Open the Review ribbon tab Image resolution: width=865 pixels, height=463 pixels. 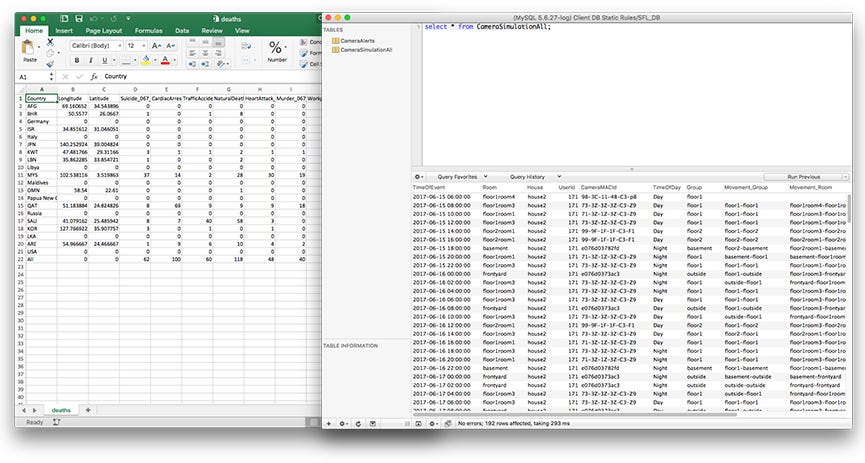[212, 31]
